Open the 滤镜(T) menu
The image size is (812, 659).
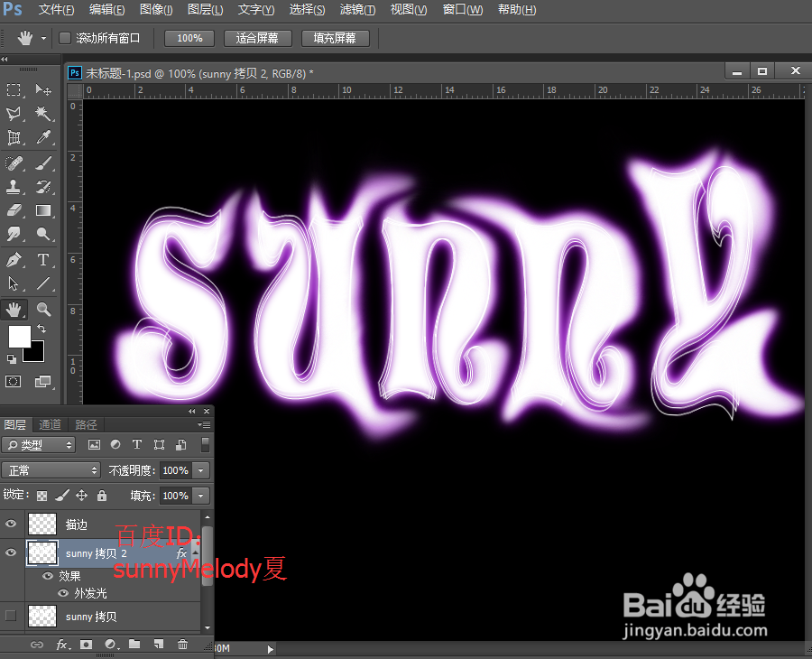pyautogui.click(x=357, y=9)
